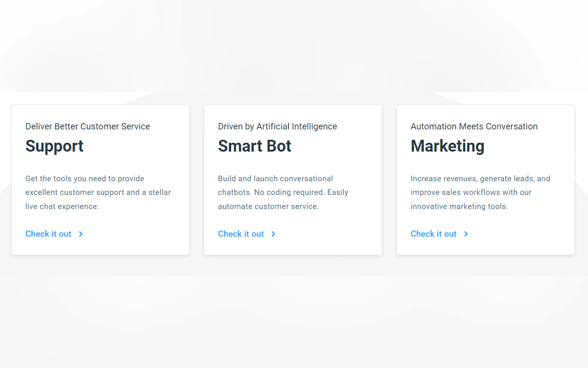Click the Support card description paragraph
Image resolution: width=588 pixels, height=368 pixels.
98,192
